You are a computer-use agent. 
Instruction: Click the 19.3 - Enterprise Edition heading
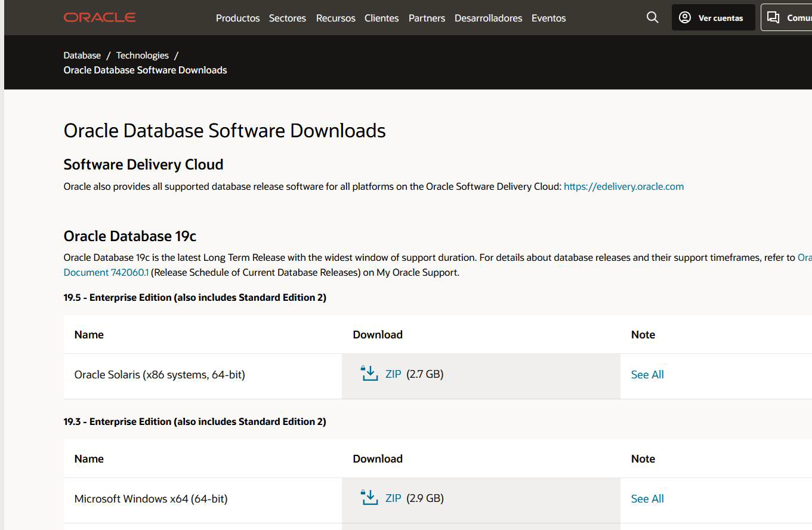pyautogui.click(x=195, y=421)
